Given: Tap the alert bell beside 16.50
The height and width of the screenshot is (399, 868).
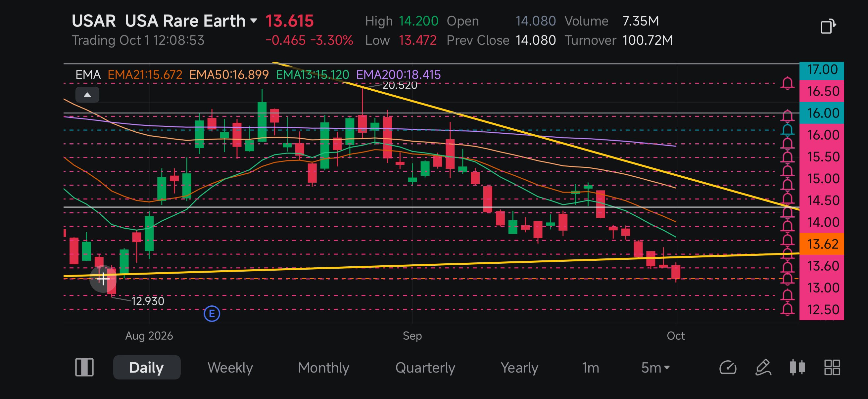Looking at the screenshot, I should tap(788, 83).
